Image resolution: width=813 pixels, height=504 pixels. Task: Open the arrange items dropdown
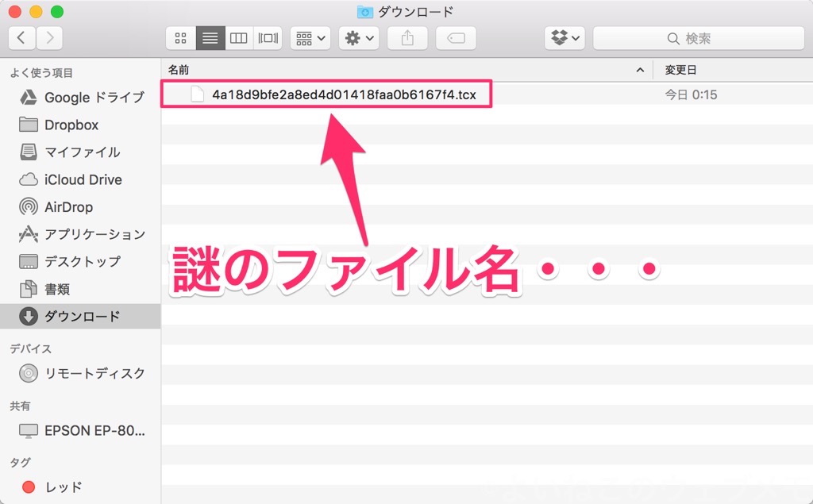tap(310, 37)
